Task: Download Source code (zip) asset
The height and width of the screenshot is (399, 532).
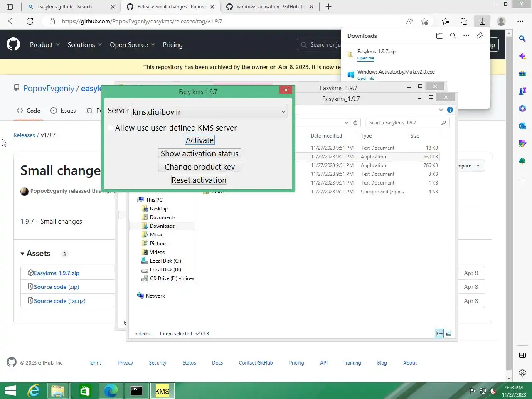Action: (x=57, y=287)
